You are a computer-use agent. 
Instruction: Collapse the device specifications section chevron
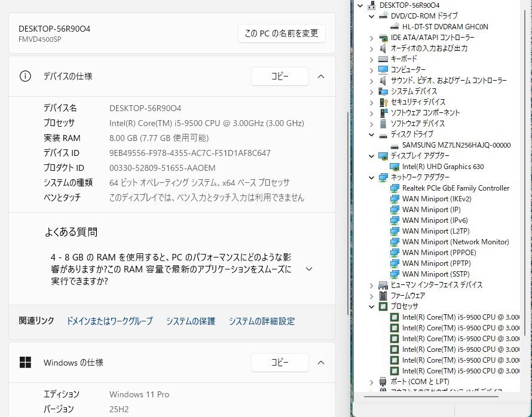tap(321, 76)
